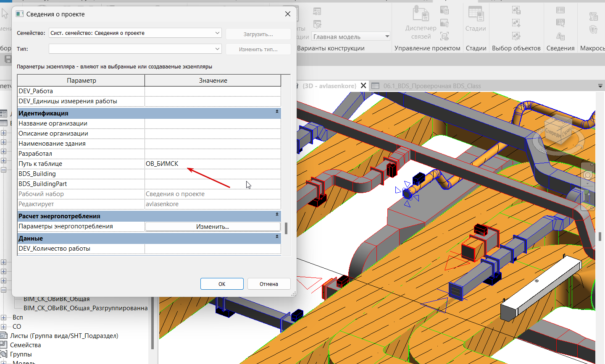
Task: Open the steering wheel navigation tool
Action: (587, 175)
